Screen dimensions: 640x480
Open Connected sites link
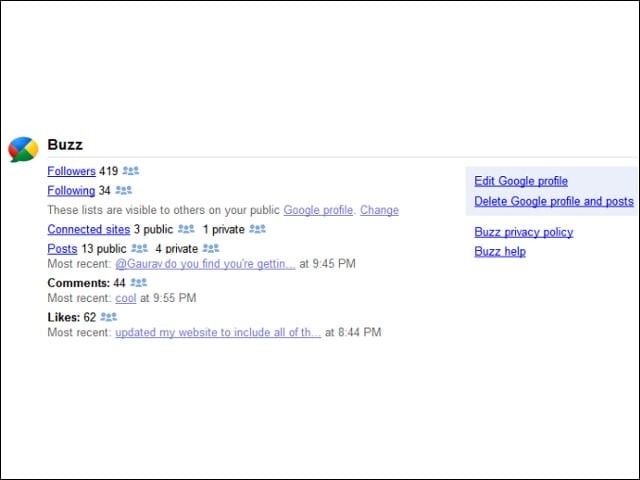89,229
